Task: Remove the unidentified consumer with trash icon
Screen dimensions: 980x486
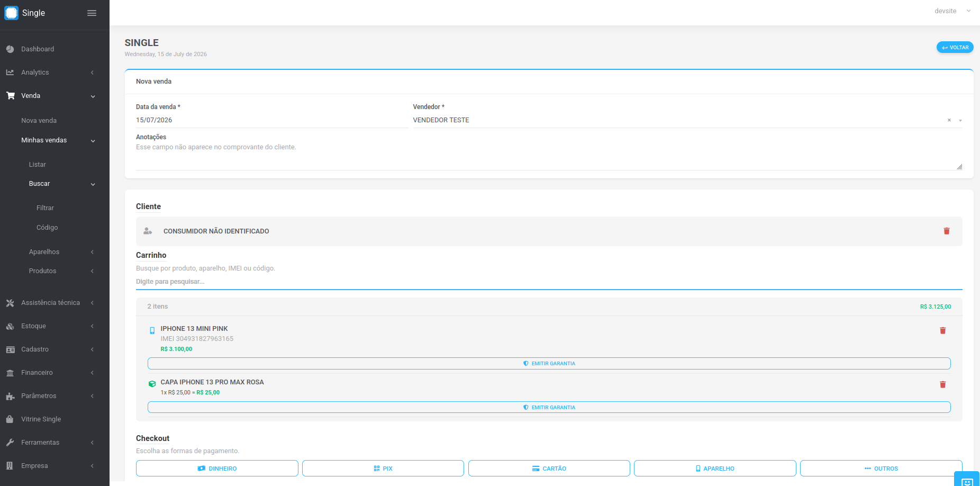Action: (x=947, y=231)
